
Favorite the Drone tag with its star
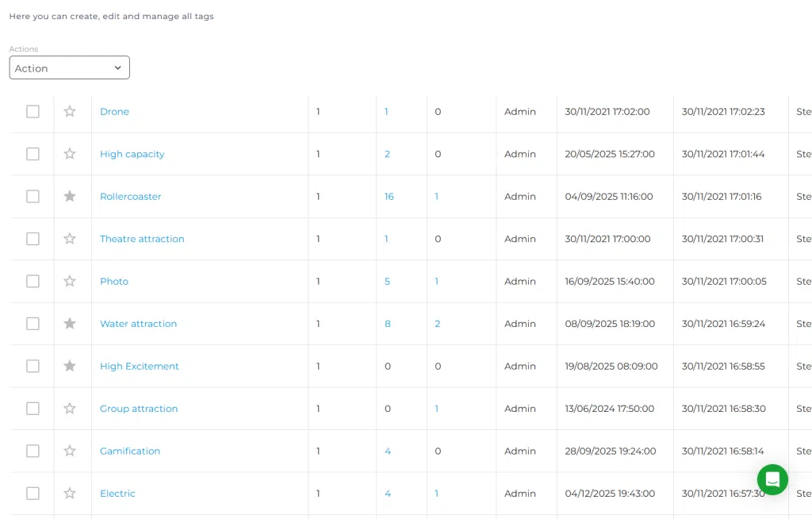[70, 111]
